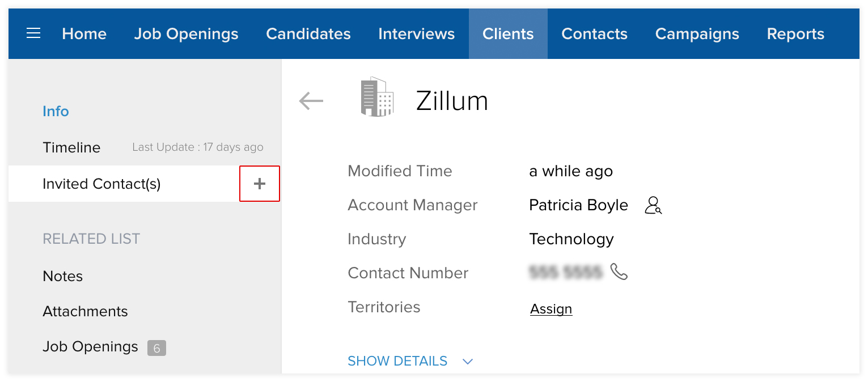Select Invited Contact(s) in the sidebar
868x382 pixels.
101,184
